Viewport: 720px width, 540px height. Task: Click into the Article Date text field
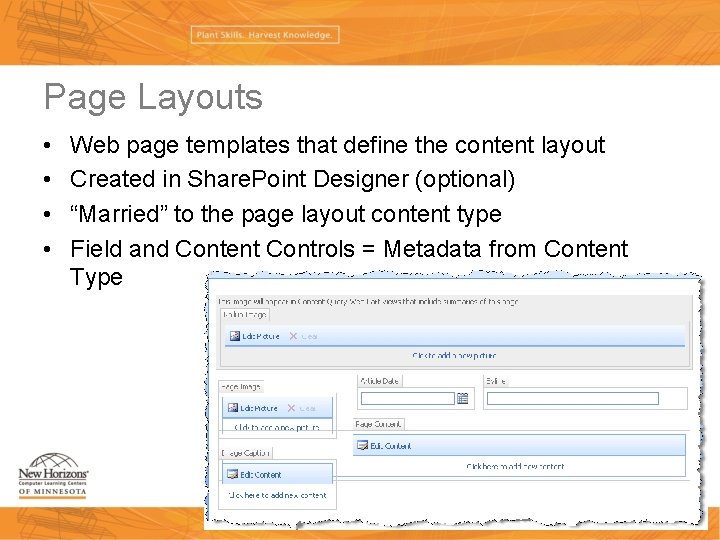[408, 398]
